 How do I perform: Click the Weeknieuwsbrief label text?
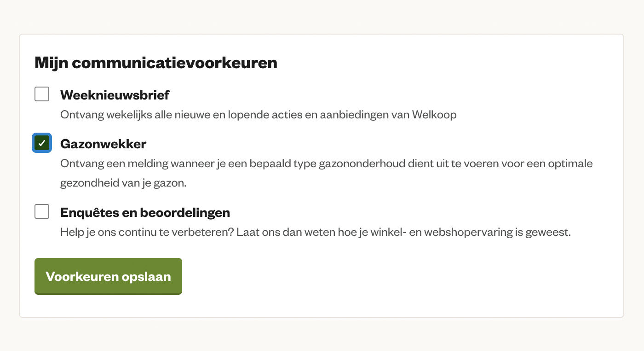[115, 95]
